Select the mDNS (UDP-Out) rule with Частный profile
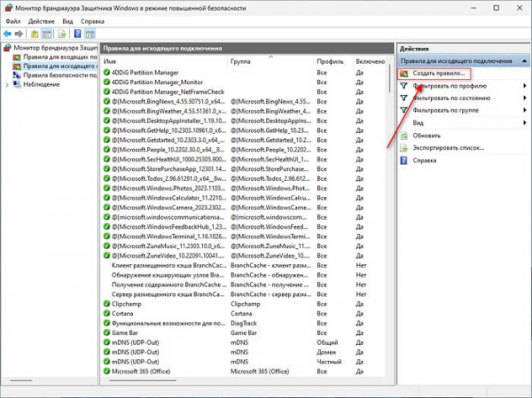 [244, 362]
